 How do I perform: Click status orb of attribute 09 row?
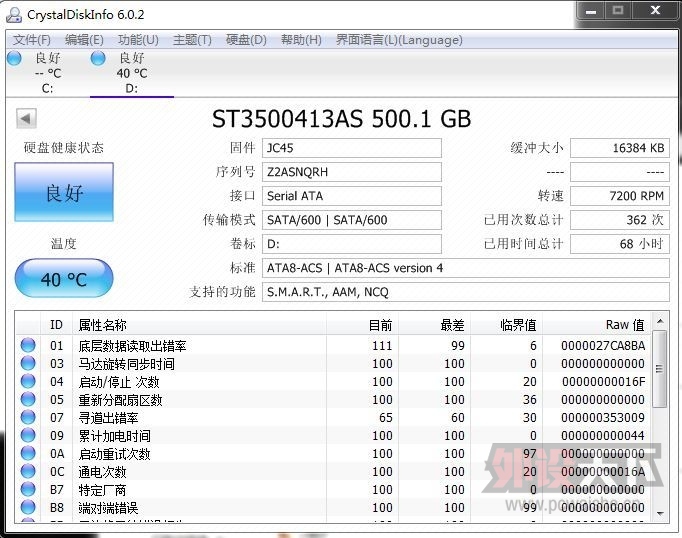pos(28,435)
